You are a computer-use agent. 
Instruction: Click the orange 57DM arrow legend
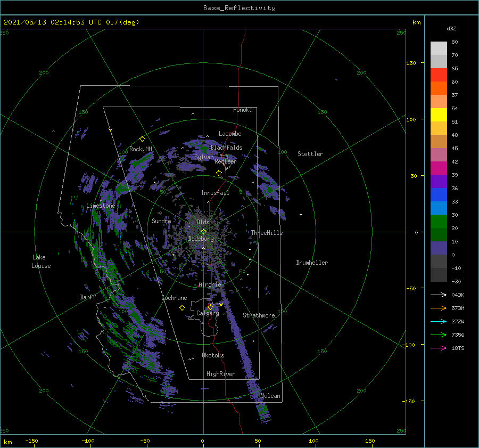tap(439, 308)
